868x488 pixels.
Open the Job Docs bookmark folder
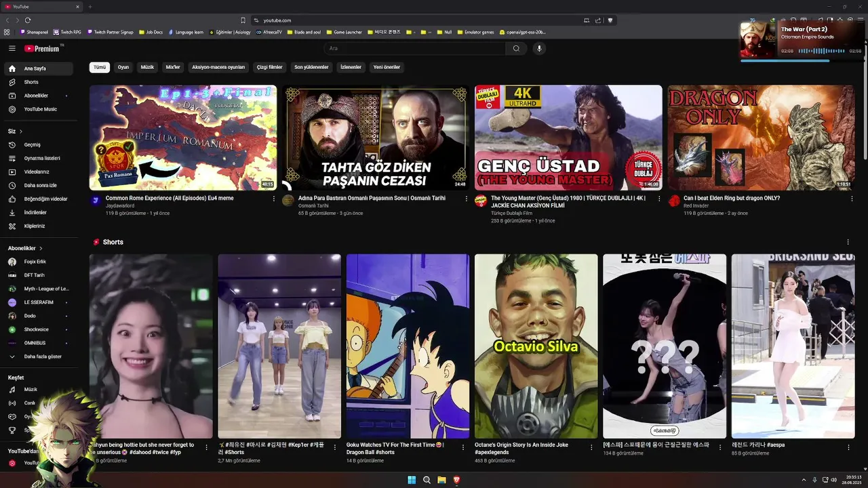click(x=151, y=32)
